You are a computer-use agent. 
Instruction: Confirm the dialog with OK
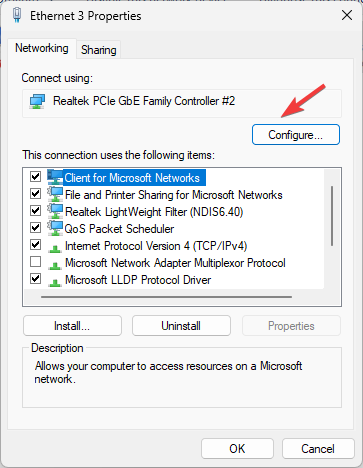(237, 449)
